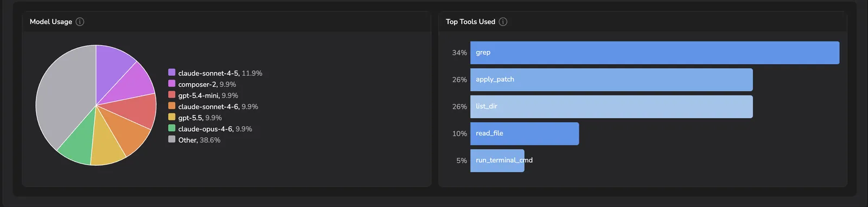Select the Other gray legend swatch
The height and width of the screenshot is (207, 868).
[x=172, y=139]
